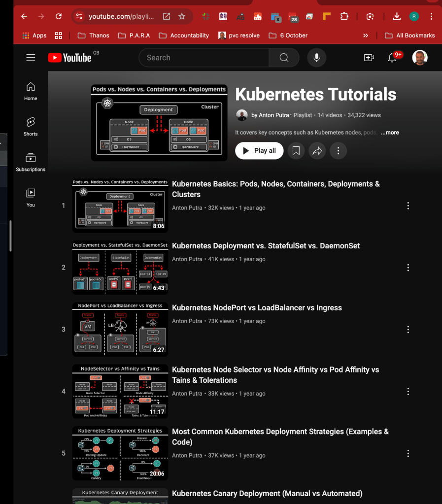Open NodePort vs LoadBalancer vs Ingress thumbnail
The height and width of the screenshot is (504, 442).
[120, 329]
